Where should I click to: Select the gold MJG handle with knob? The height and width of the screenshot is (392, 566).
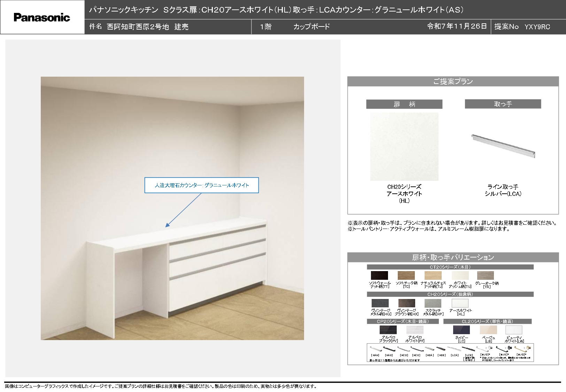(x=523, y=348)
